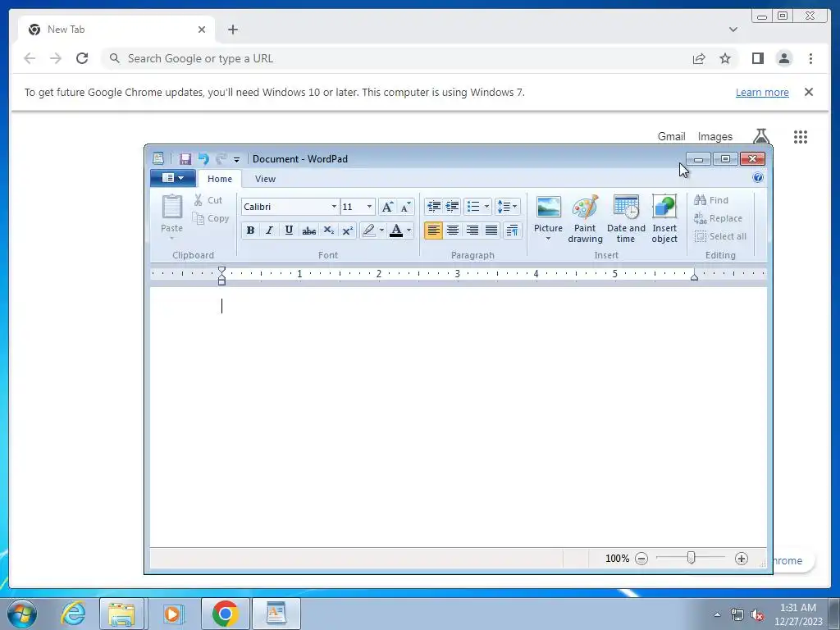Open the font color dropdown arrow
The image size is (840, 630).
409,231
